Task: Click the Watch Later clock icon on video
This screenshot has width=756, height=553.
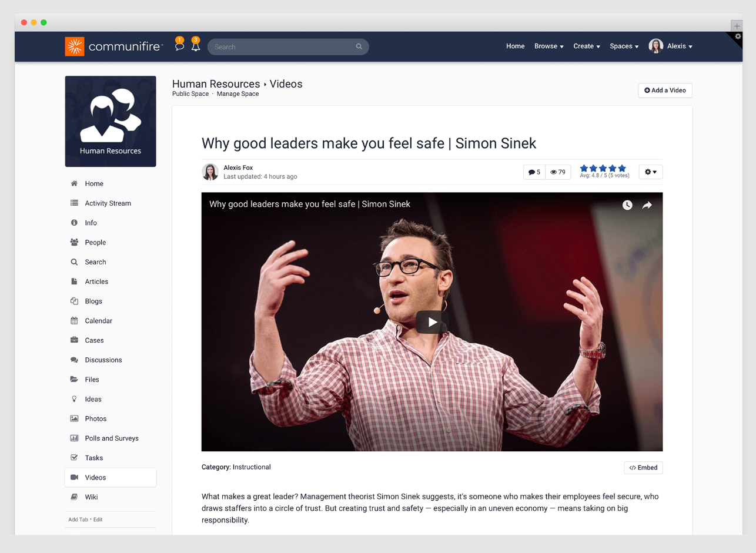Action: click(x=627, y=205)
